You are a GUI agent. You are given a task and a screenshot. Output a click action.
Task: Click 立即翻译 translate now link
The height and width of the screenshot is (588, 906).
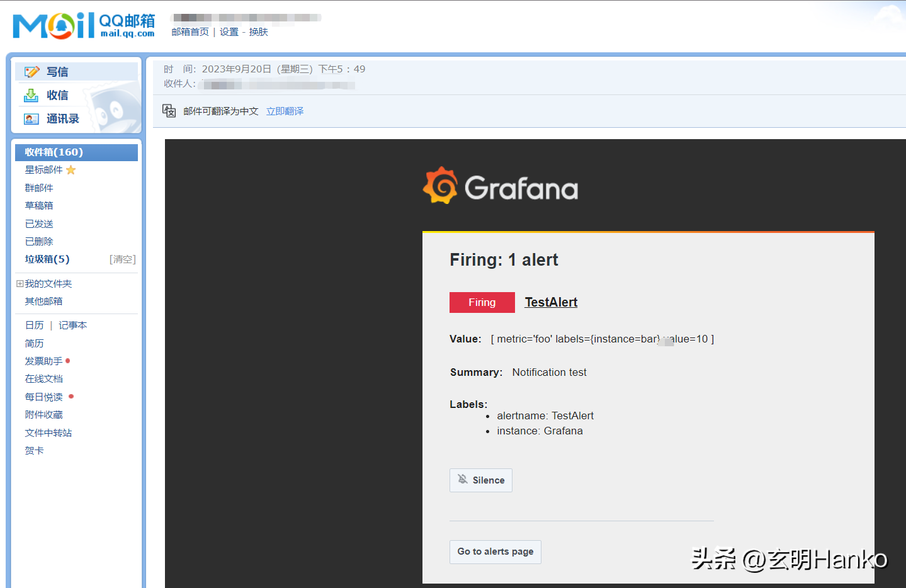pos(285,111)
